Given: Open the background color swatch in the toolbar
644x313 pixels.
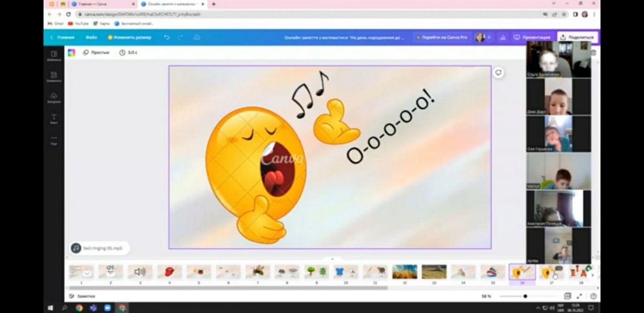Looking at the screenshot, I should point(72,53).
